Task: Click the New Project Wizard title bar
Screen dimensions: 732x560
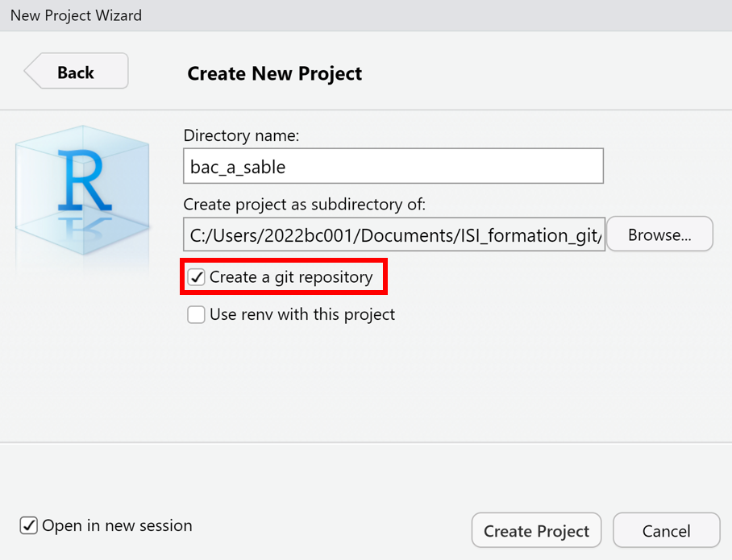Action: [366, 15]
